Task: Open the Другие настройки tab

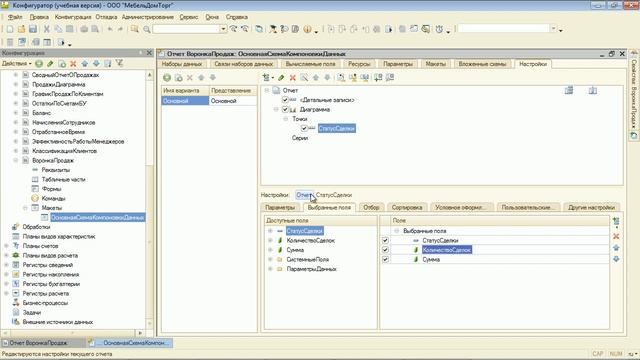Action: pos(591,207)
